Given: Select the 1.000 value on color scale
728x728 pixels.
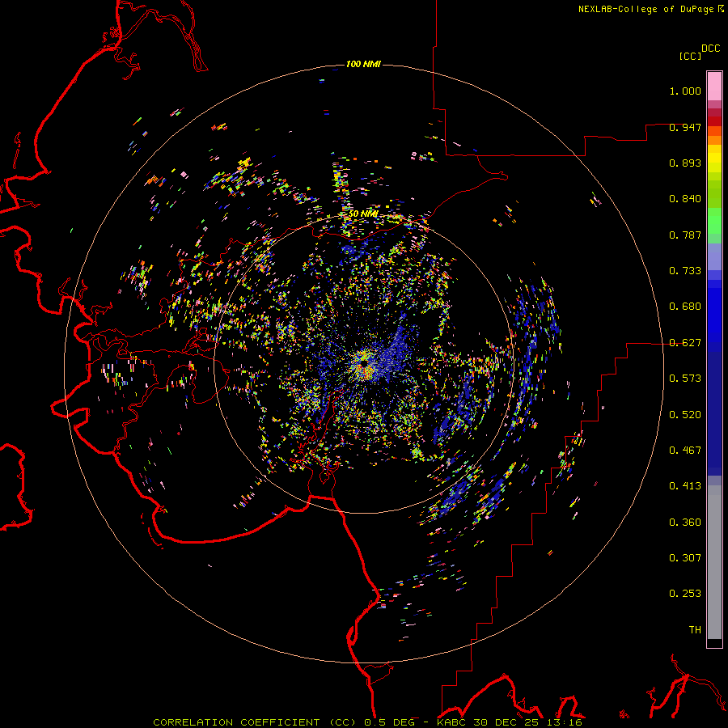Looking at the screenshot, I should pos(685,91).
